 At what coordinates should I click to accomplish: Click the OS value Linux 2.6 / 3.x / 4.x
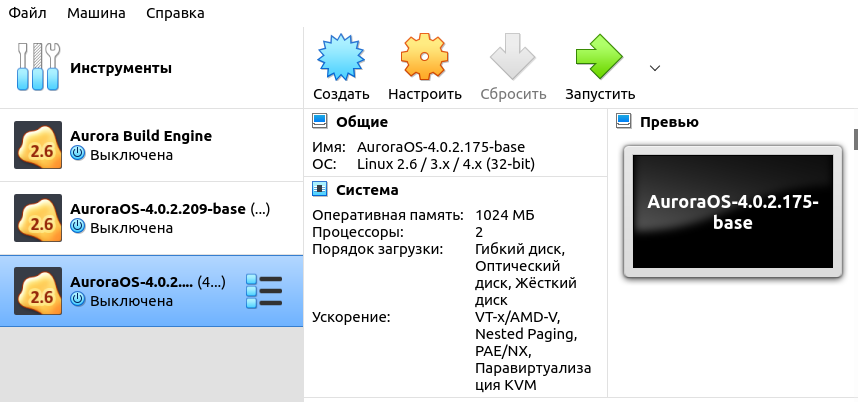click(445, 164)
